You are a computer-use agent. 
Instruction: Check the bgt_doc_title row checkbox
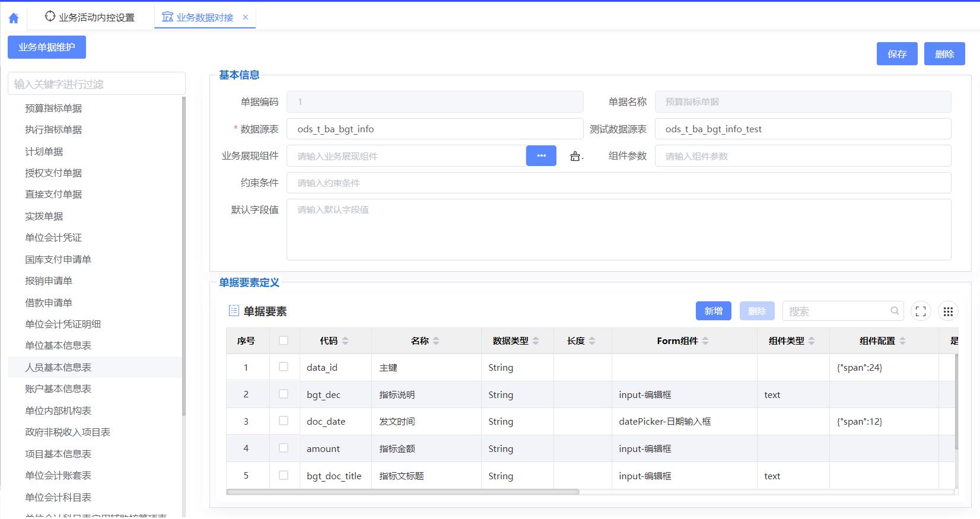coord(284,475)
